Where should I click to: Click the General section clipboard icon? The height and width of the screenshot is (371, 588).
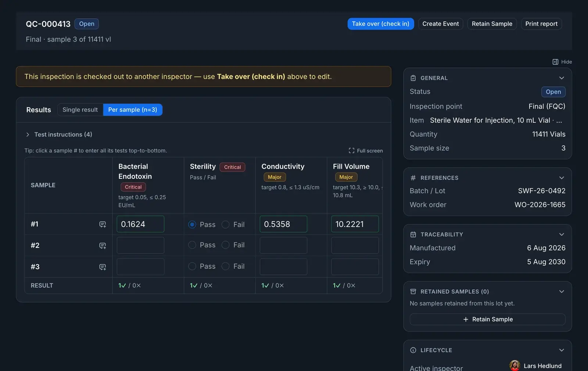click(413, 78)
